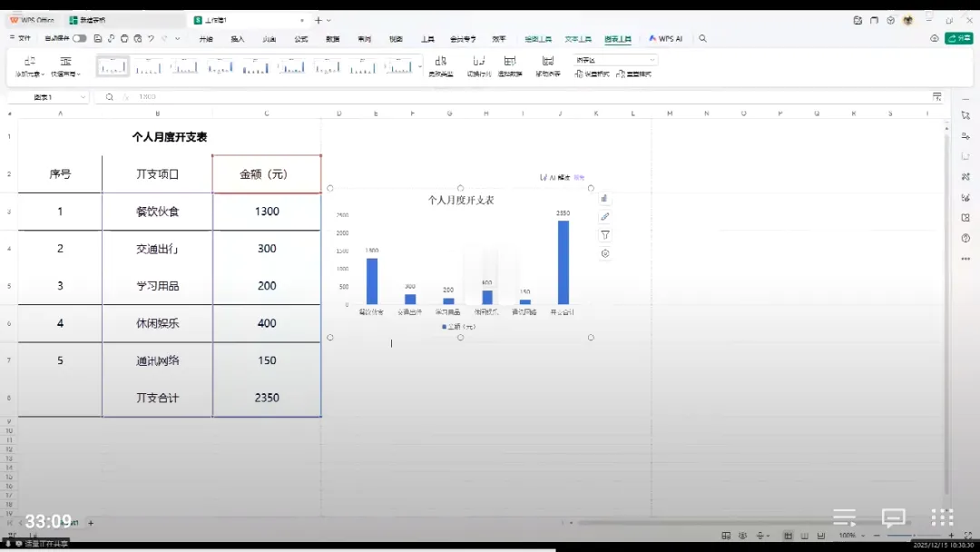
Task: Expand the formula bar icon at far right
Action: click(936, 97)
